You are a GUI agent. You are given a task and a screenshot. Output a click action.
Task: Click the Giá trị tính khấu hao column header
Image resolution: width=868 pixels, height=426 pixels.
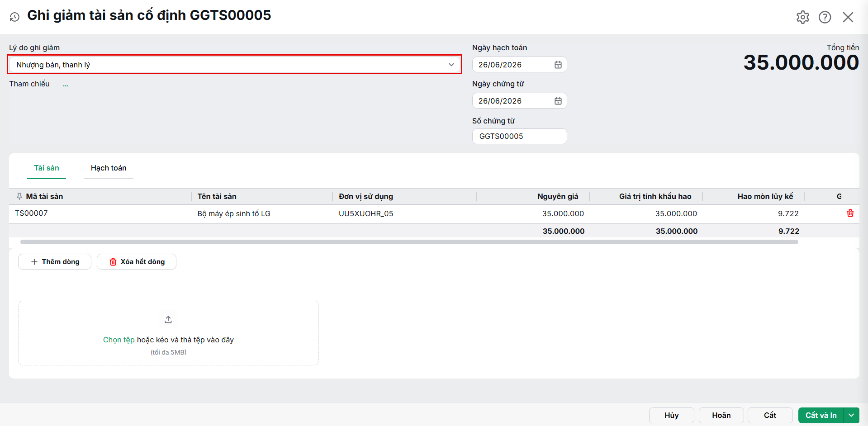(655, 196)
